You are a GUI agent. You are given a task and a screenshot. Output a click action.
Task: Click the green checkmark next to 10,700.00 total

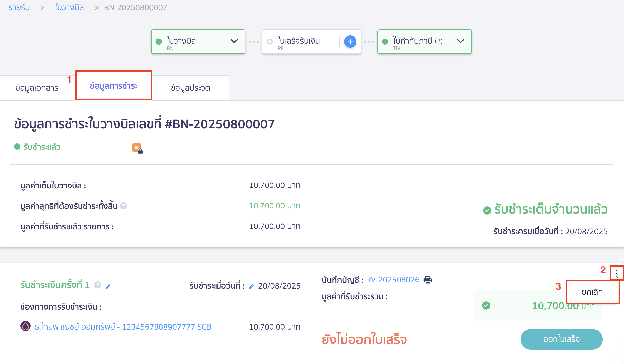pyautogui.click(x=486, y=305)
